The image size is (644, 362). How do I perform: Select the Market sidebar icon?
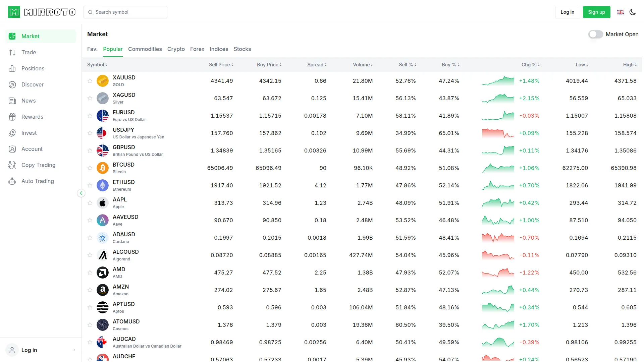point(12,36)
